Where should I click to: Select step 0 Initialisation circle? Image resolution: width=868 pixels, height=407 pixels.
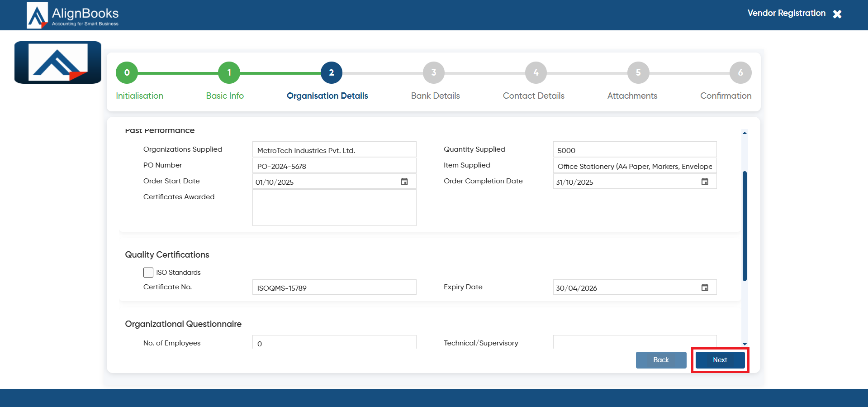[x=127, y=72]
